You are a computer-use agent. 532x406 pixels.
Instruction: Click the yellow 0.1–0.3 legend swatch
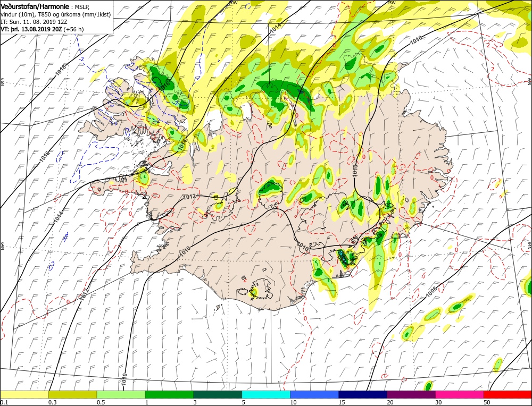click(24, 394)
